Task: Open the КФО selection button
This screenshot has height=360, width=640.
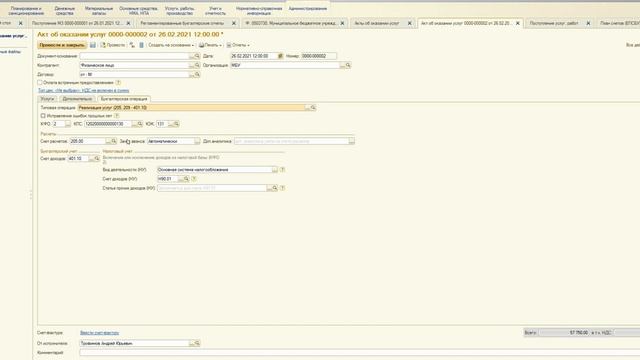Action: pyautogui.click(x=68, y=124)
